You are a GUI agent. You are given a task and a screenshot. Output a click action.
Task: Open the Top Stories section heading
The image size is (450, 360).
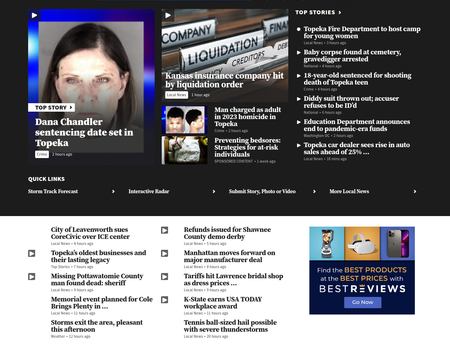318,12
